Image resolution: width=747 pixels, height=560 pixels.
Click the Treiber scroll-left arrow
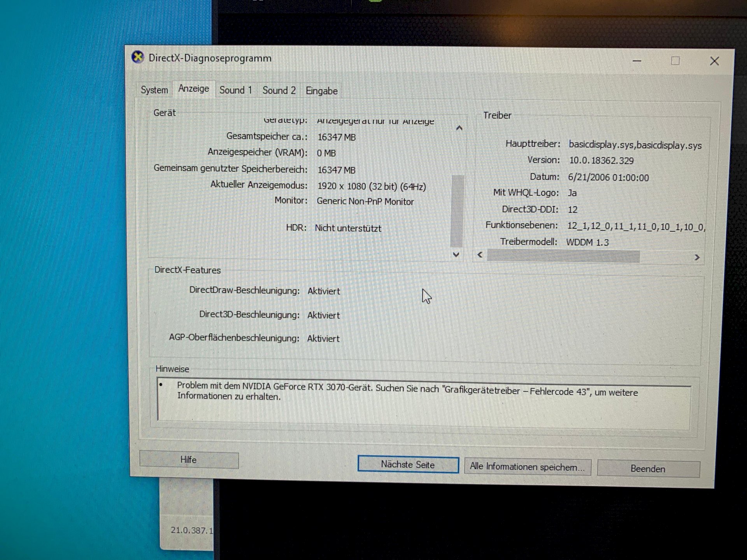(x=480, y=255)
